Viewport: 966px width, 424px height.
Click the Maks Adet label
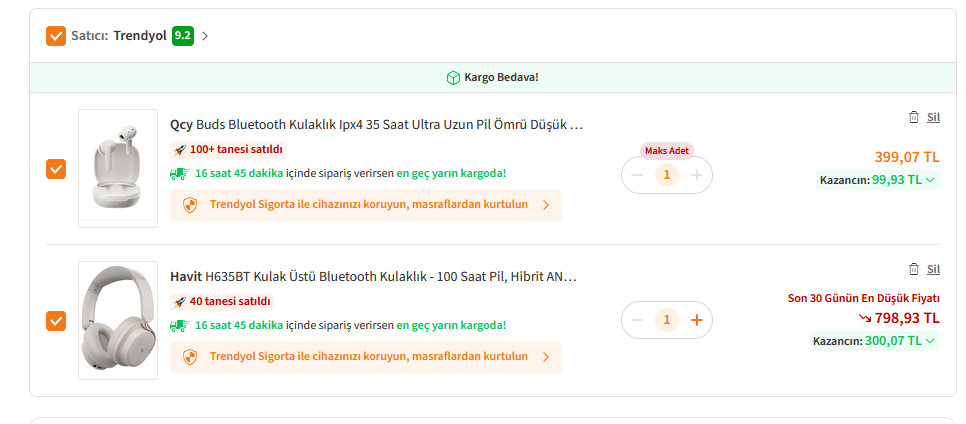coord(667,151)
